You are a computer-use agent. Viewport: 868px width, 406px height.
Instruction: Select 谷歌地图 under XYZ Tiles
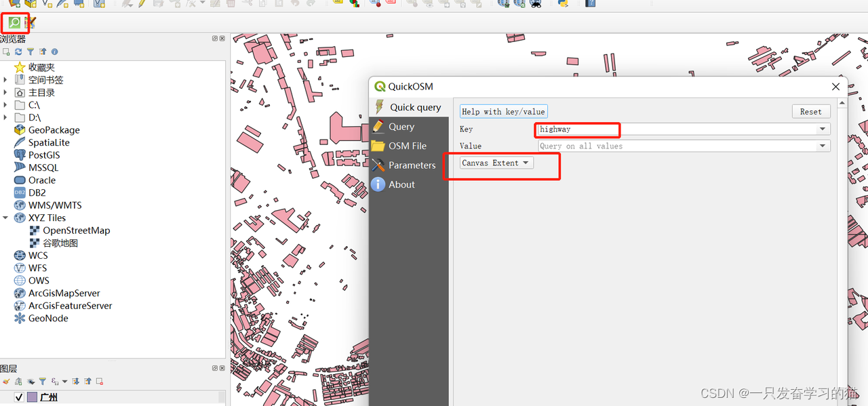(60, 243)
